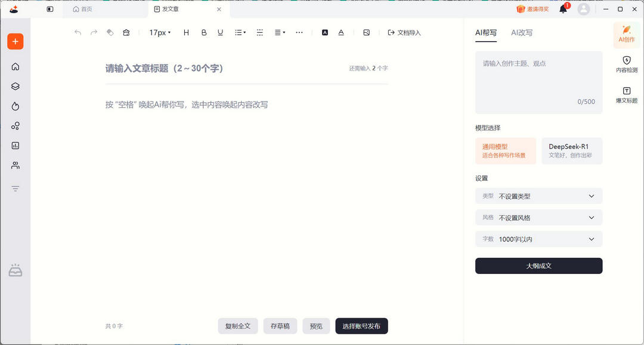Select the Bold formatting icon
This screenshot has width=644, height=345.
click(203, 33)
